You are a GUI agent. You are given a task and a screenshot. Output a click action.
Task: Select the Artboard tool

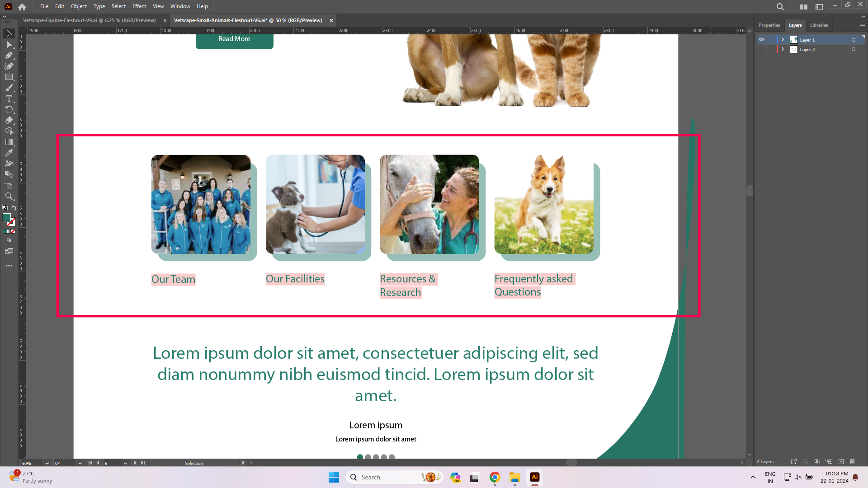(9, 185)
